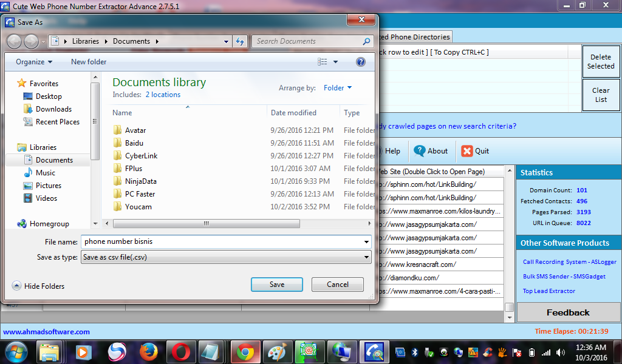Click the search magnifier in Search Documents
This screenshot has height=364, width=622.
coord(366,41)
